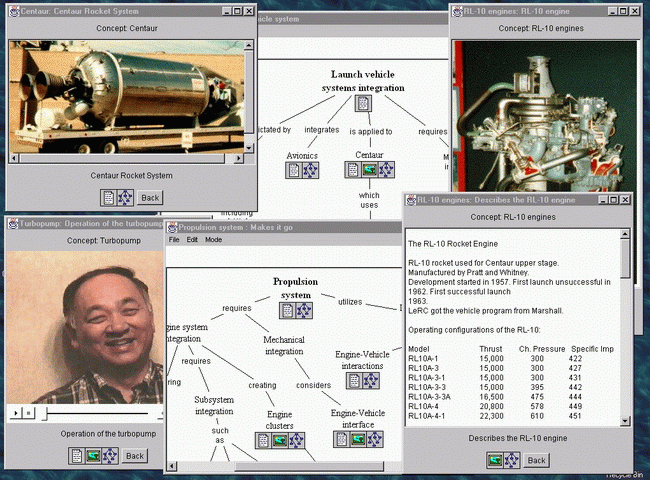This screenshot has width=650, height=480.
Task: Click Back button in Turbopump window
Action: [135, 456]
